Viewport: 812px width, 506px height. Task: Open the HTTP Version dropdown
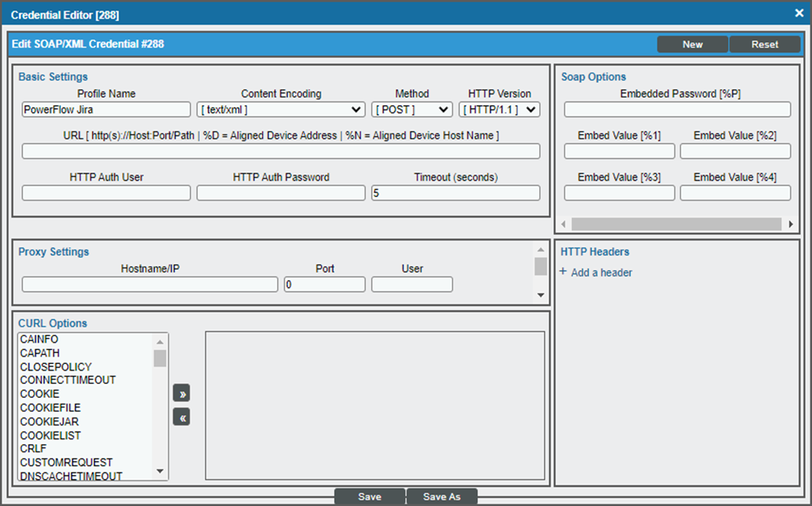coord(499,110)
